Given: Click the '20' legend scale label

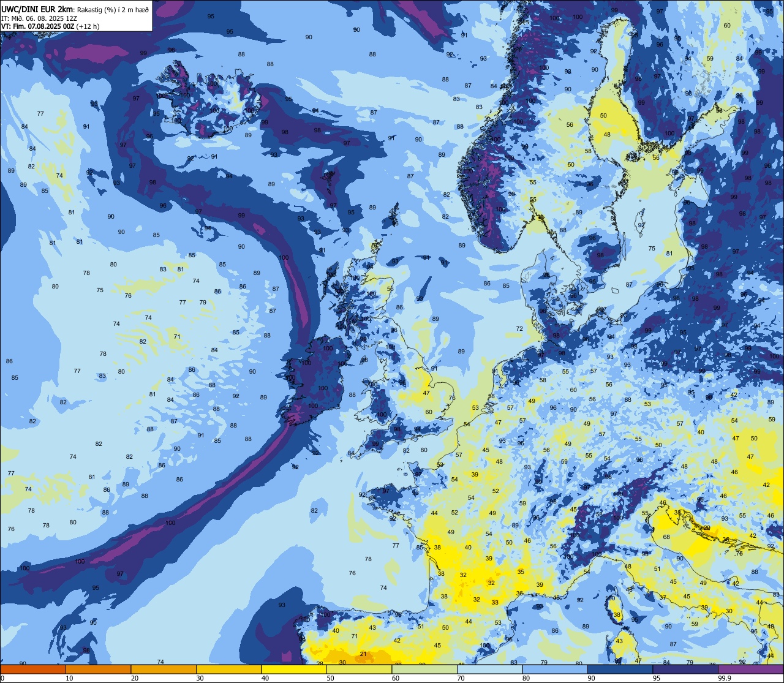Looking at the screenshot, I should pos(135,678).
